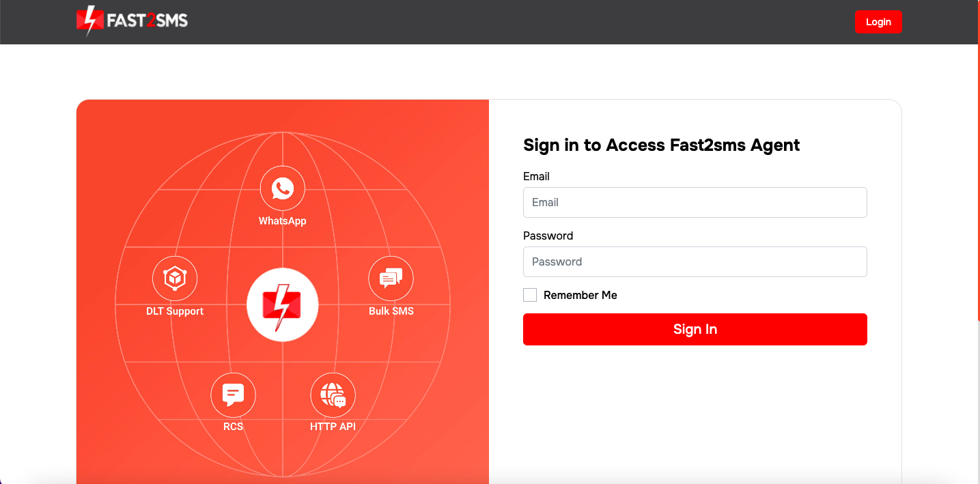The width and height of the screenshot is (980, 484).
Task: Click the central lightning bolt envelope icon
Action: pos(282,305)
